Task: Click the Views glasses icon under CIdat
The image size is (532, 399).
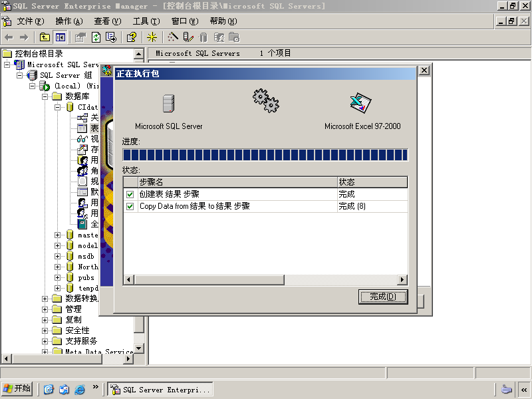Action: 82,139
